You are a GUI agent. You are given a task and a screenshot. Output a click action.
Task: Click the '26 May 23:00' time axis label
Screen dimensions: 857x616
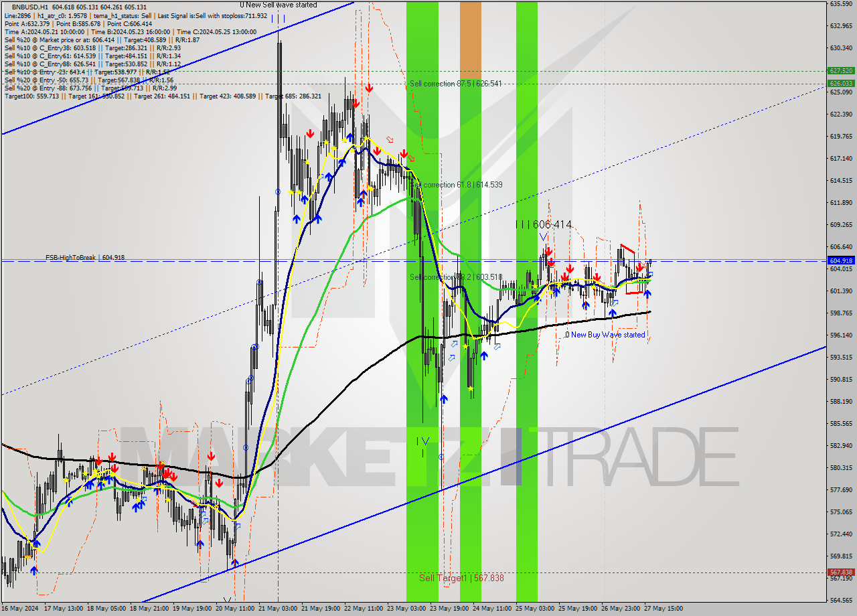tap(621, 609)
